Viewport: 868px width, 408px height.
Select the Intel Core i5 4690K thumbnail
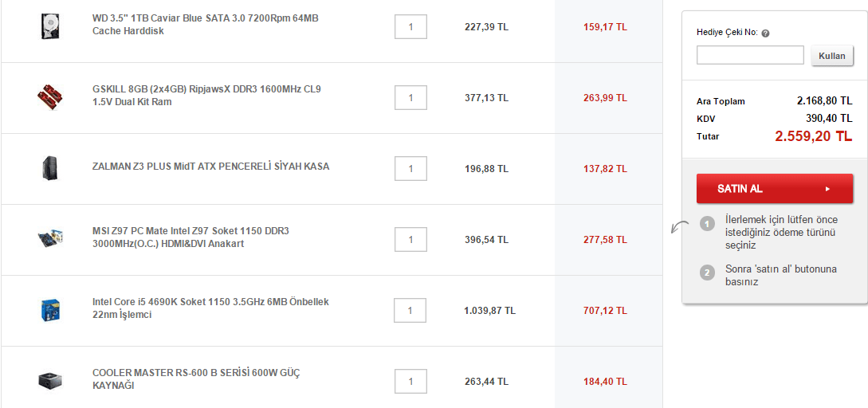point(49,309)
